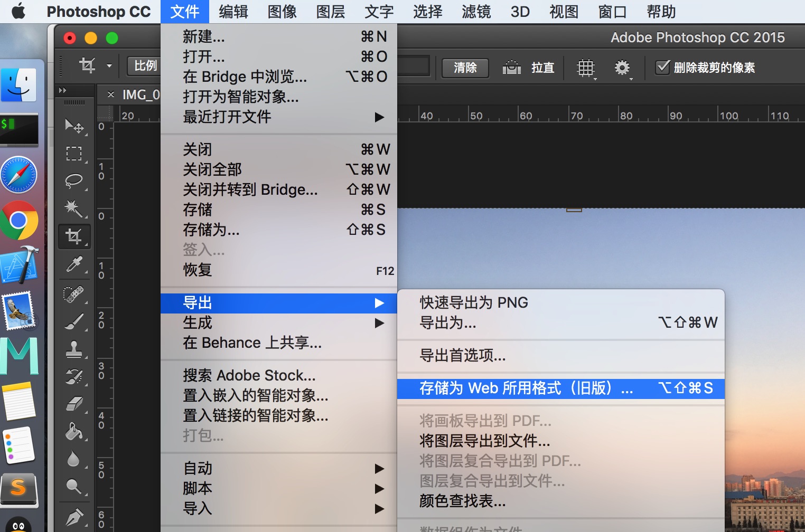This screenshot has width=805, height=532.
Task: Open the crop settings gear menu
Action: coord(623,68)
